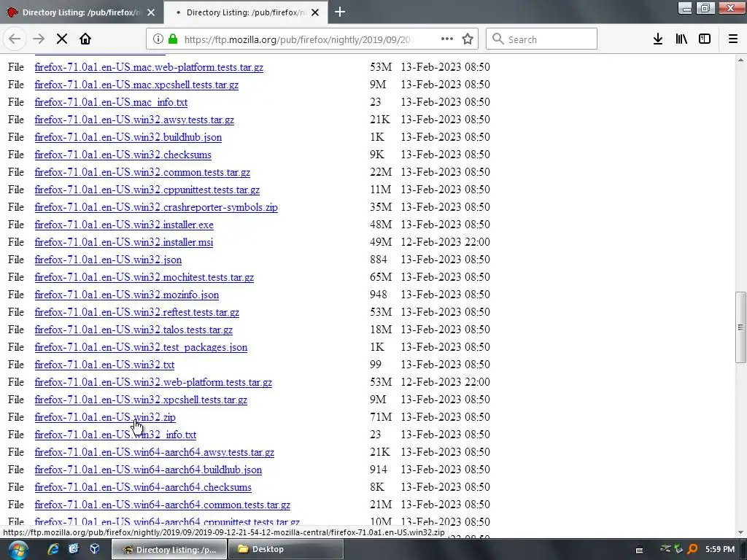Open firefox-71.0a1.en-US.mac_info.txt link
This screenshot has width=747, height=560.
point(111,102)
